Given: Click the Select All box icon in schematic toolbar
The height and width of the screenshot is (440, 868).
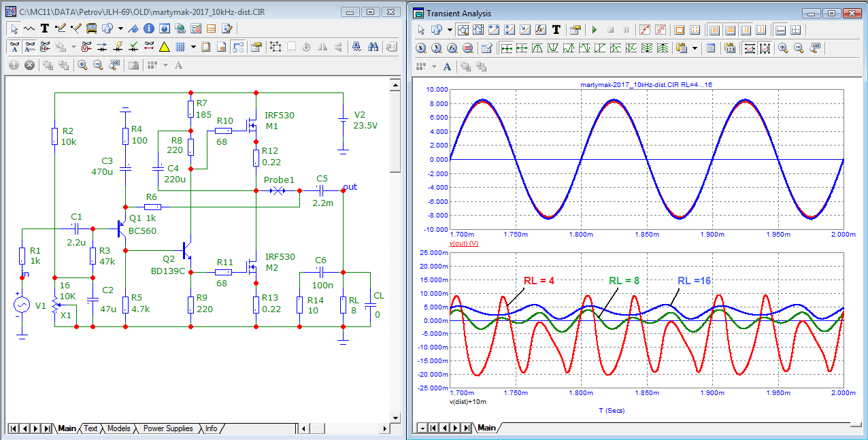Looking at the screenshot, I should coord(276,47).
